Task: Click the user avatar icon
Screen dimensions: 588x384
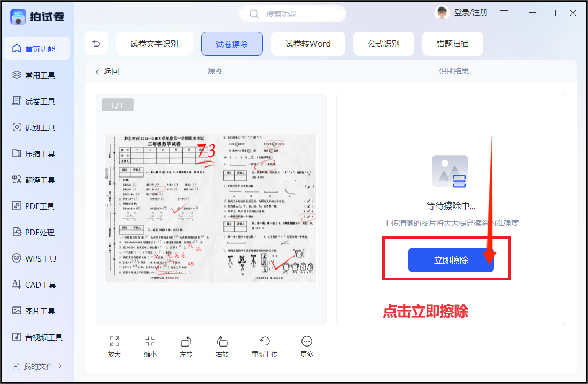Action: pos(442,13)
